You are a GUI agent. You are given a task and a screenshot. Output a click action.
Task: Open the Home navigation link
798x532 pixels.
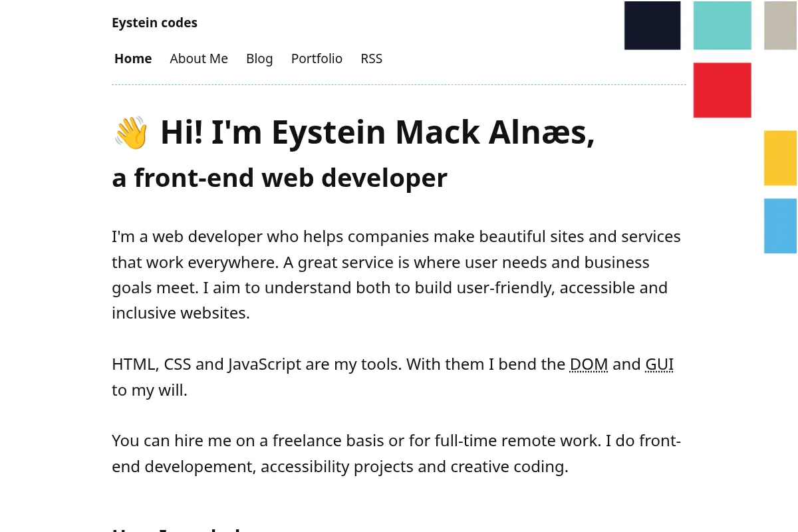coord(133,59)
